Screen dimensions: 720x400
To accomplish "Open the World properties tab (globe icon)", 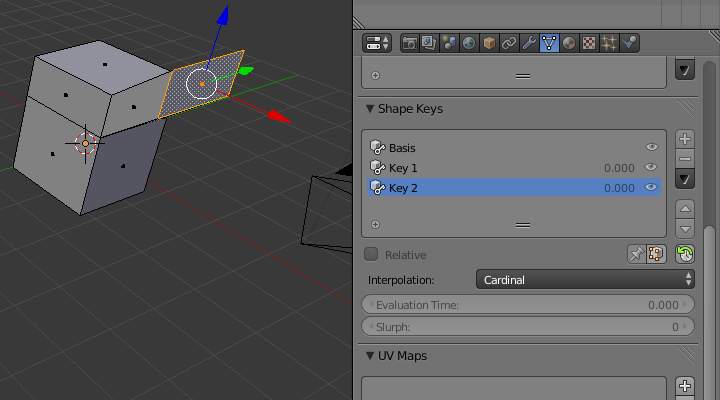I will pyautogui.click(x=469, y=43).
